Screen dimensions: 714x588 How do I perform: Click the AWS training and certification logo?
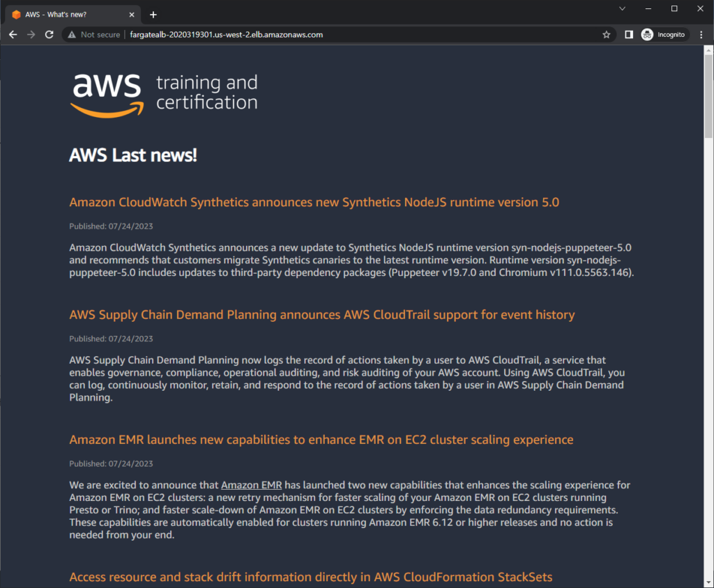(x=164, y=95)
